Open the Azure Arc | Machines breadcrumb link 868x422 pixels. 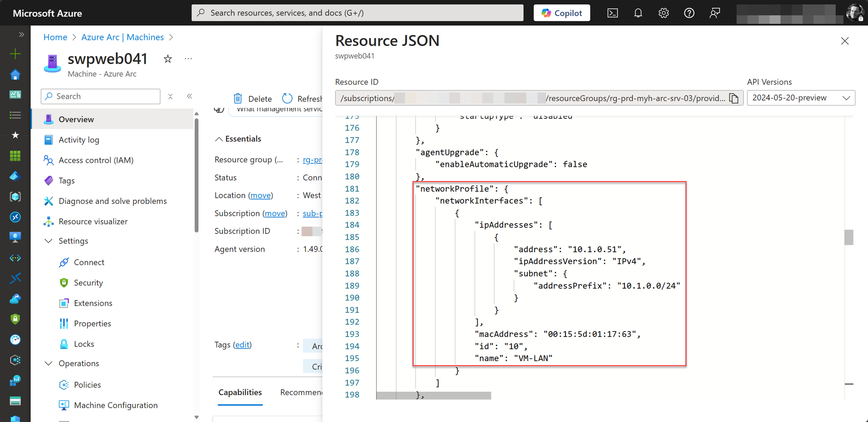(x=122, y=37)
